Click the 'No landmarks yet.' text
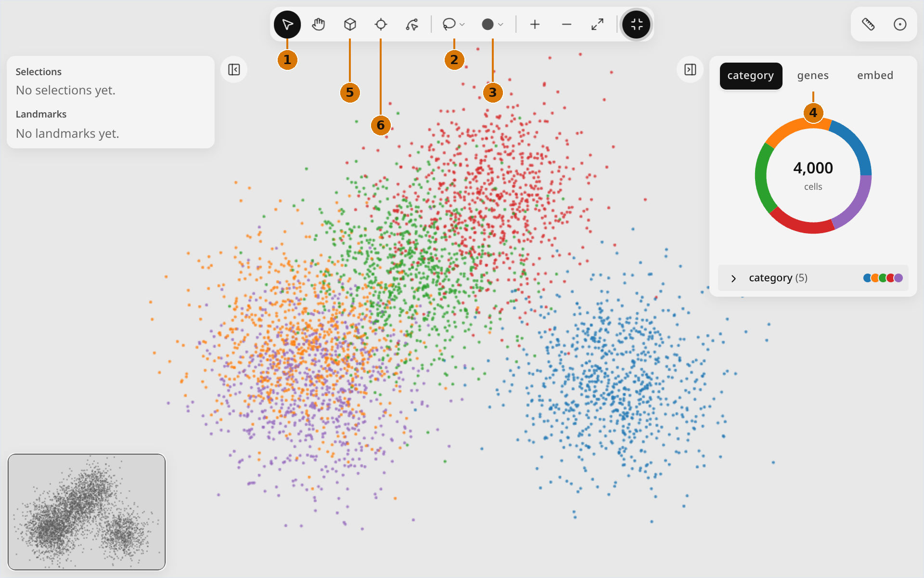Screen dimensions: 924x578 pos(67,133)
